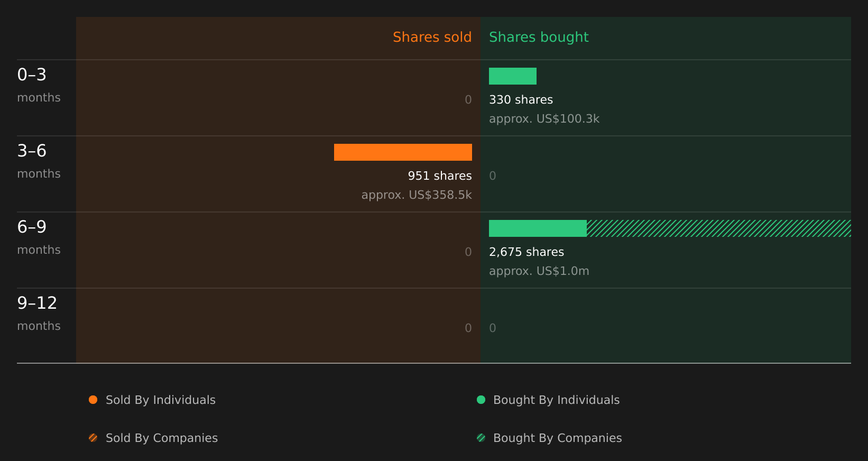
Task: Click the shares sold zero in the 9–12 months row
Action: (x=468, y=328)
